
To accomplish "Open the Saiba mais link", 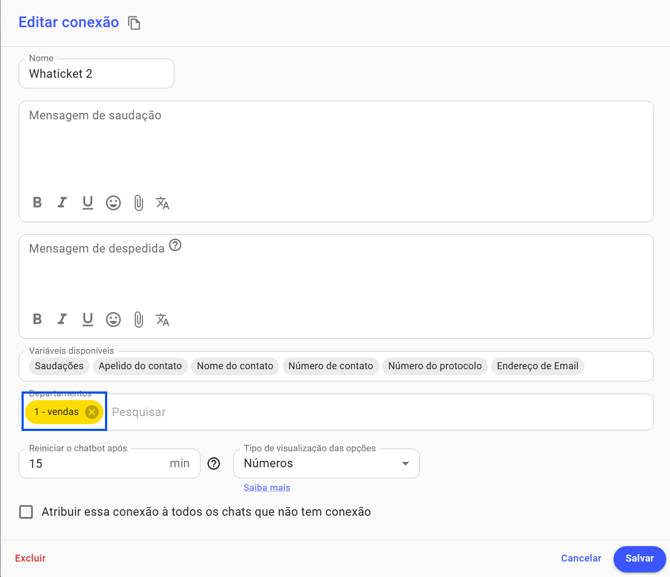I will (x=267, y=488).
